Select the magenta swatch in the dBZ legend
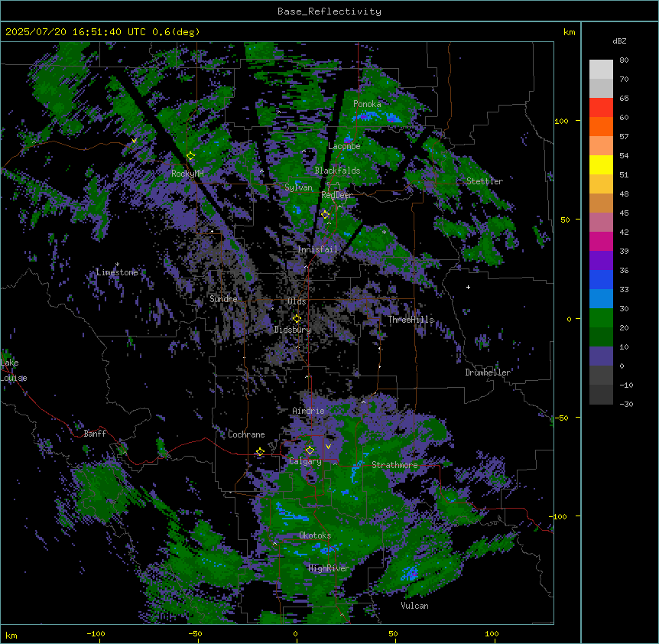Image resolution: width=659 pixels, height=644 pixels. point(601,241)
